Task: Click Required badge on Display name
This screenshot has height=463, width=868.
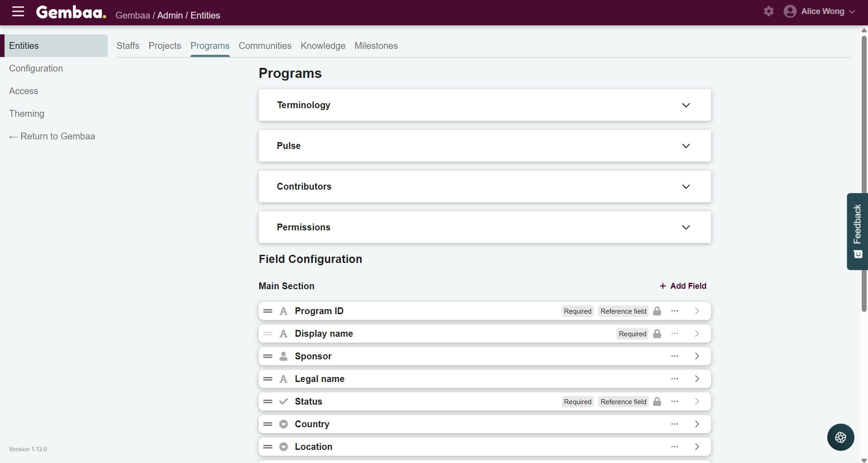Action: tap(632, 334)
